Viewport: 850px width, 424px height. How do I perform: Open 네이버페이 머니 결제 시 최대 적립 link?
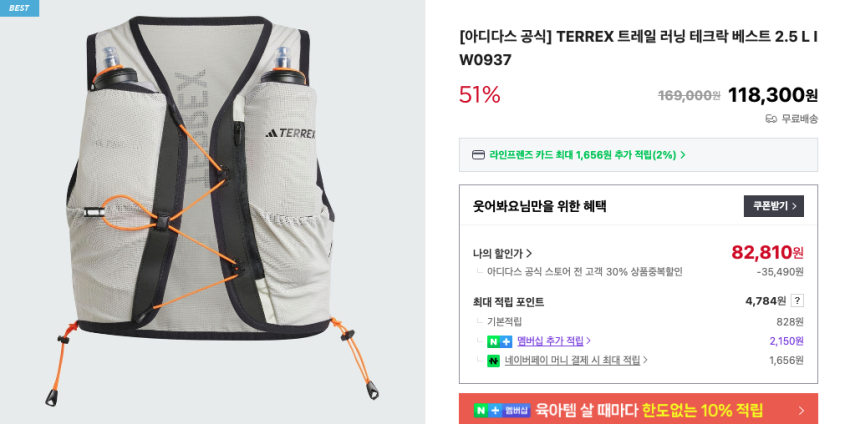577,360
